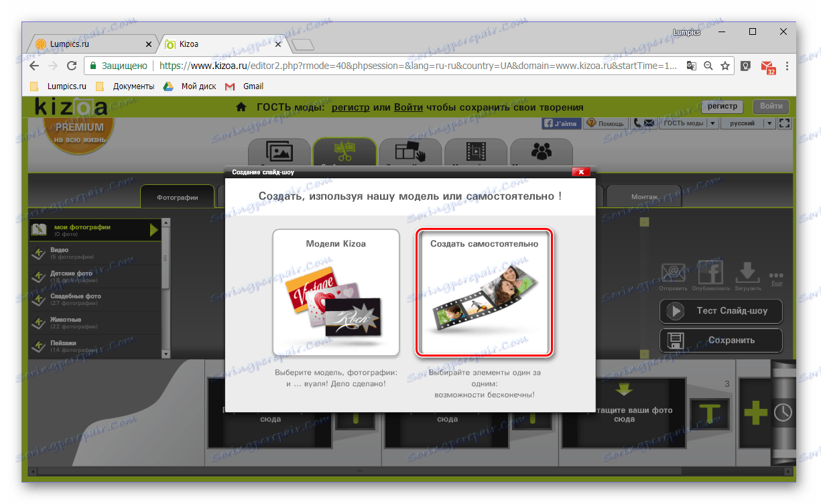Click album list scrollbar up arrow

click(166, 223)
